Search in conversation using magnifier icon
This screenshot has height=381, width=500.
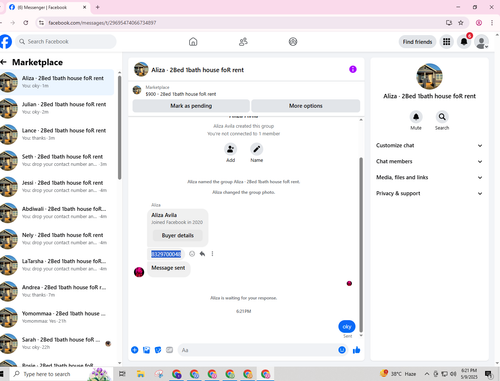(442, 117)
